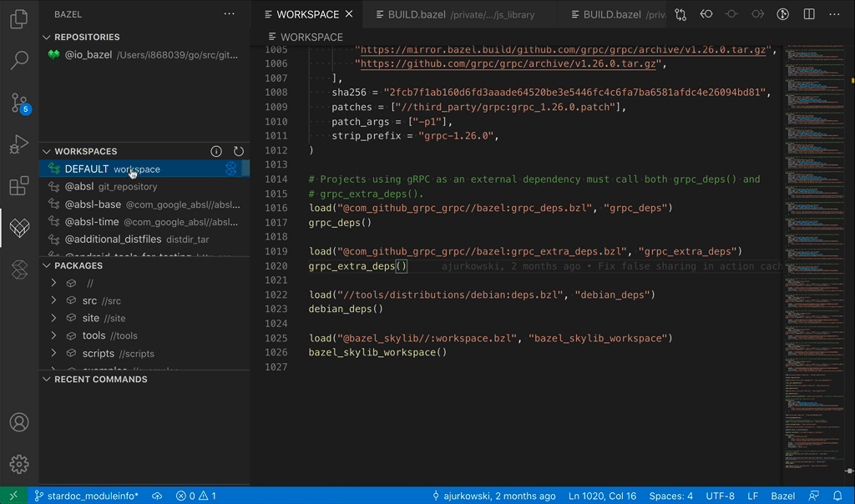Expand the tools package
Screen dimensions: 855x504
pyautogui.click(x=53, y=335)
